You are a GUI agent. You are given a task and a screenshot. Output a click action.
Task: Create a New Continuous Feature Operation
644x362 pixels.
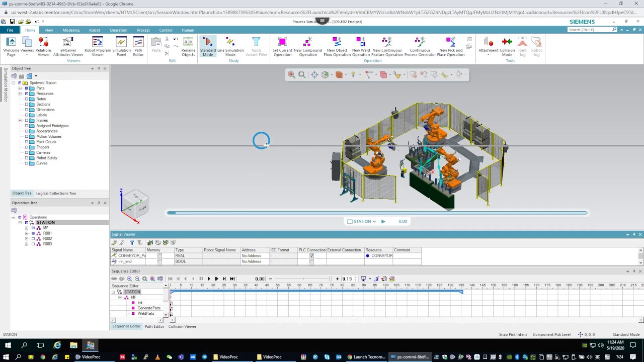click(387, 47)
